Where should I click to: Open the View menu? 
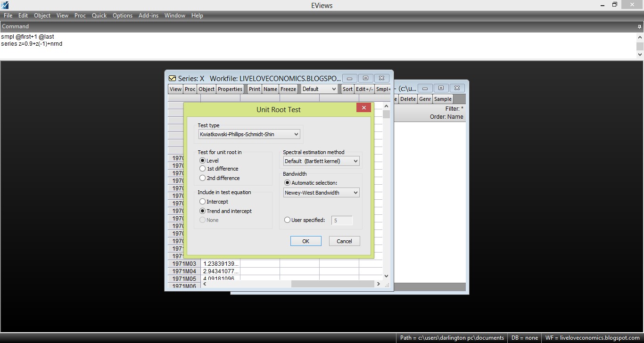(x=62, y=16)
